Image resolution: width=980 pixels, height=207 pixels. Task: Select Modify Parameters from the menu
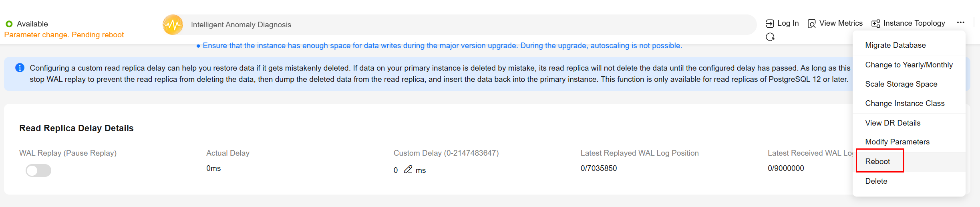[897, 142]
